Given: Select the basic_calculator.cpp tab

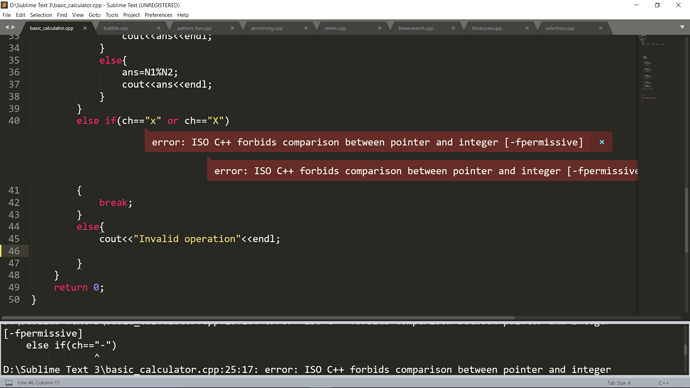Looking at the screenshot, I should click(51, 28).
